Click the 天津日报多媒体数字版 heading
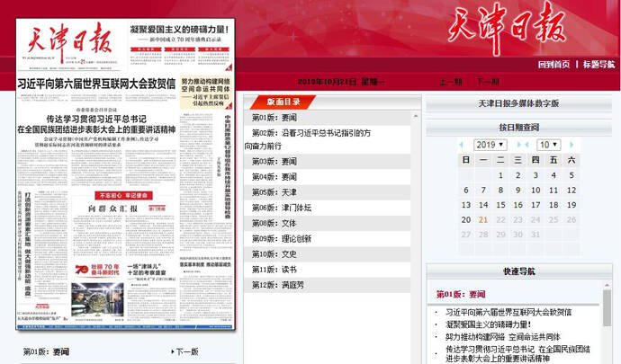 point(518,103)
